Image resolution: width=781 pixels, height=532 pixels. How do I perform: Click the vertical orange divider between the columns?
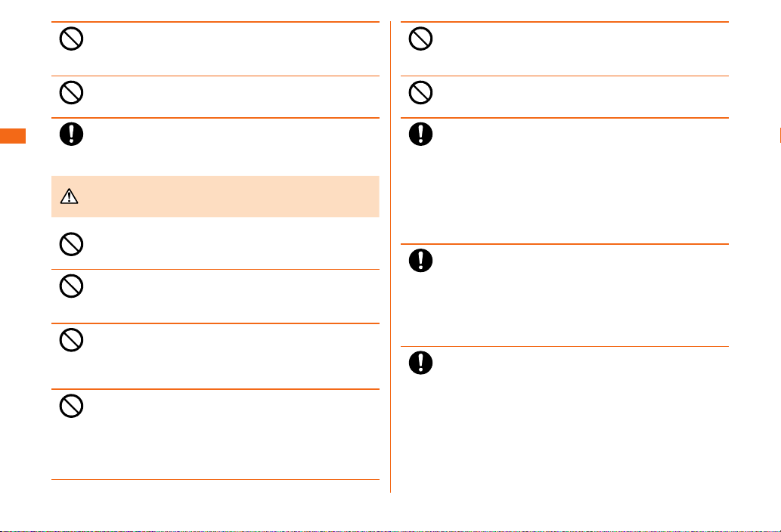click(x=390, y=257)
